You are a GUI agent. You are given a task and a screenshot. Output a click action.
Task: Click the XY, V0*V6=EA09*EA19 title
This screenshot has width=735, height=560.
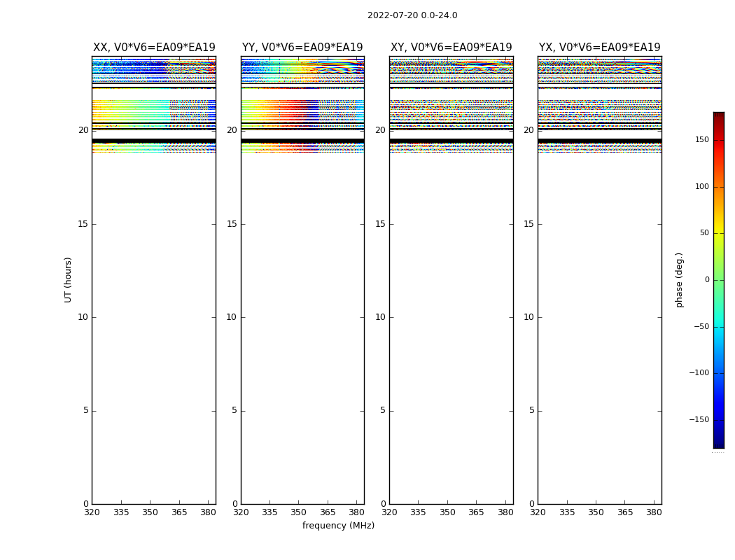coord(451,48)
